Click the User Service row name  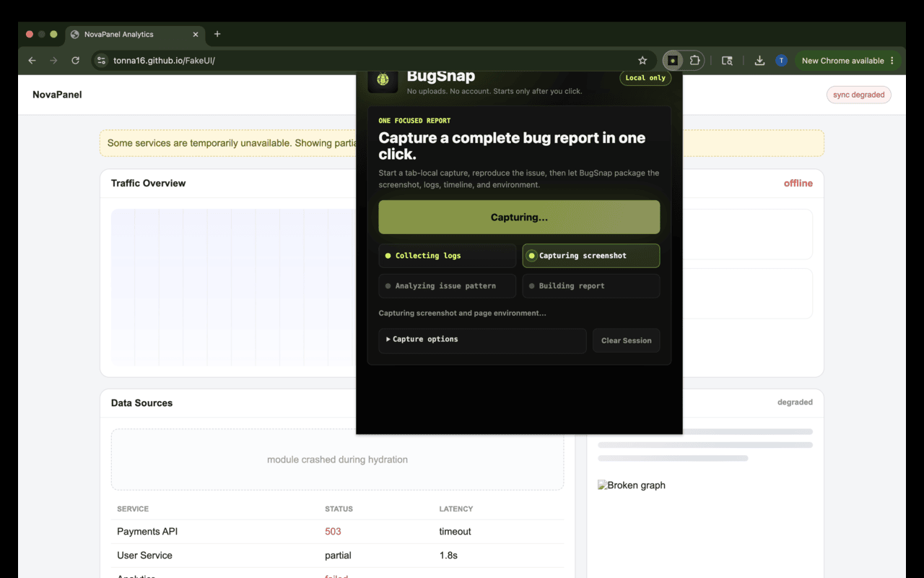pos(144,556)
